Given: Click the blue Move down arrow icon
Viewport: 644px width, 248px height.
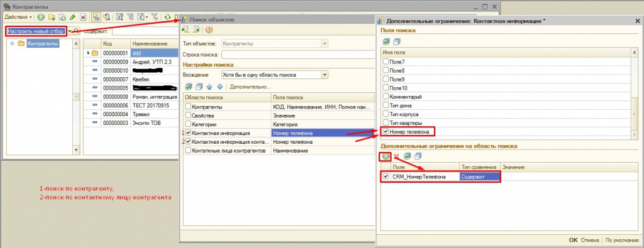Looking at the screenshot, I should pyautogui.click(x=219, y=87).
